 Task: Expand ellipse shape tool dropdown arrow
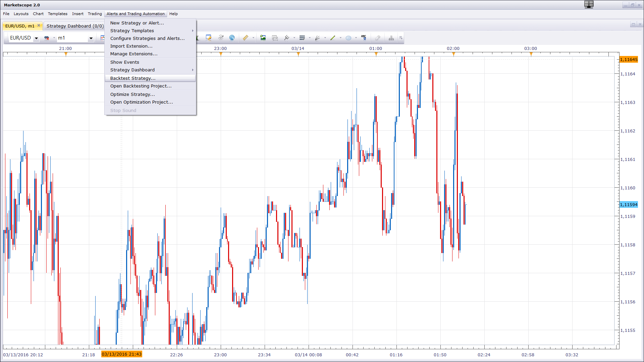coord(356,38)
